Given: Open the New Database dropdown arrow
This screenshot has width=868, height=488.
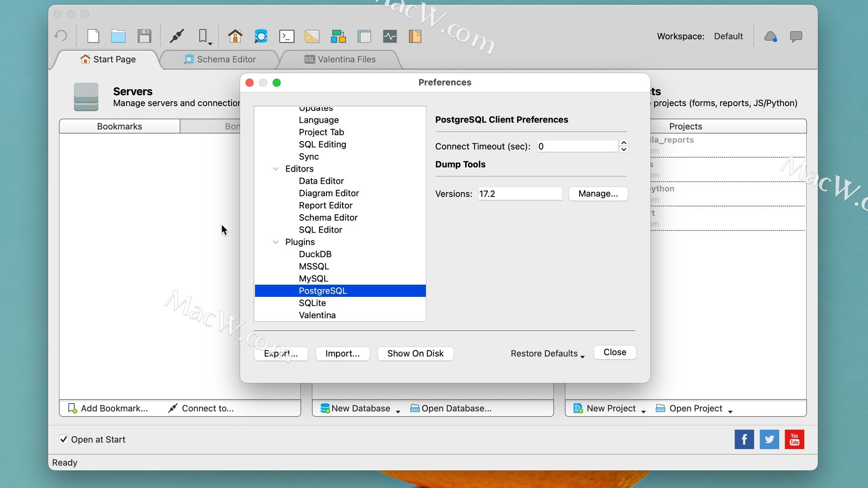Looking at the screenshot, I should (x=398, y=411).
